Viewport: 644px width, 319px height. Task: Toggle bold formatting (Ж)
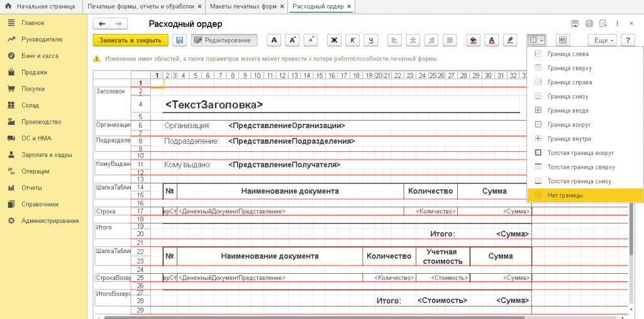click(x=335, y=40)
